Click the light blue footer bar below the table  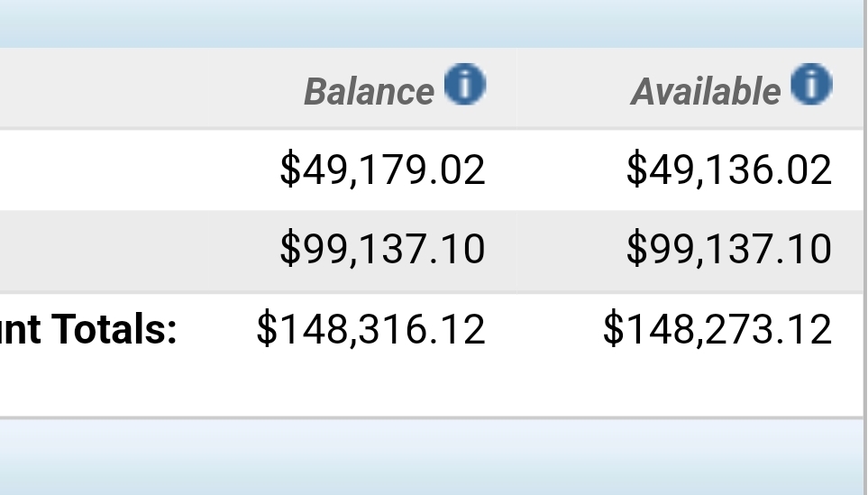coord(432,457)
